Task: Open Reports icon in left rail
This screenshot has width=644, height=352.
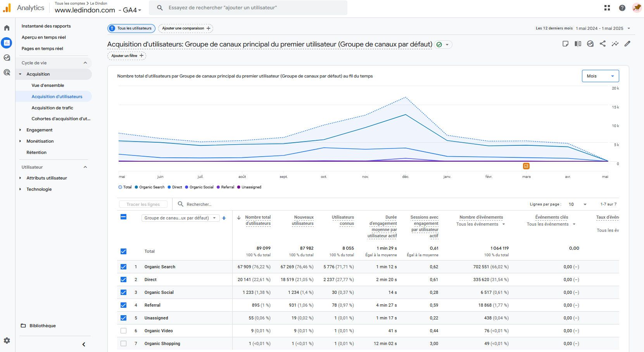Action: pyautogui.click(x=7, y=43)
